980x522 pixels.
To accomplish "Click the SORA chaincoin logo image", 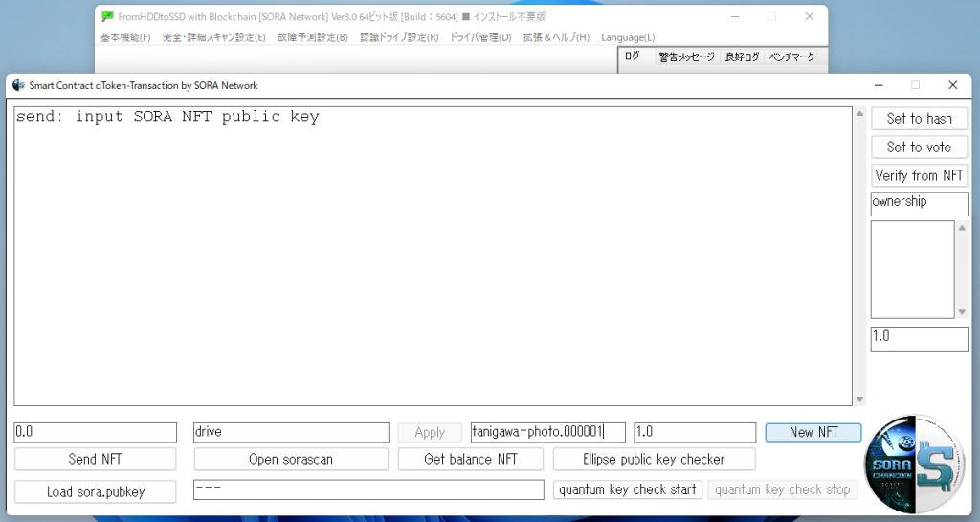I will [x=914, y=464].
